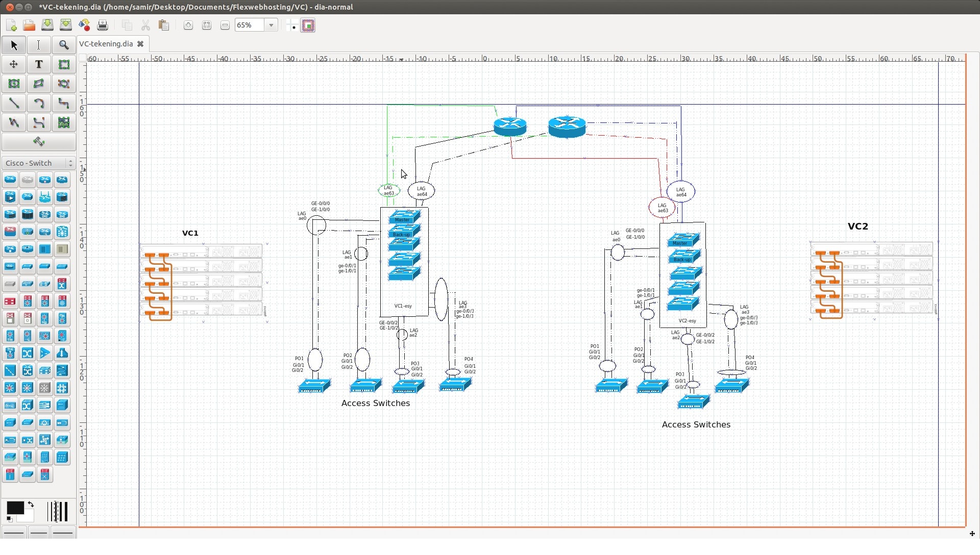980x555 pixels.
Task: Select the Image insert tool
Action: [64, 122]
